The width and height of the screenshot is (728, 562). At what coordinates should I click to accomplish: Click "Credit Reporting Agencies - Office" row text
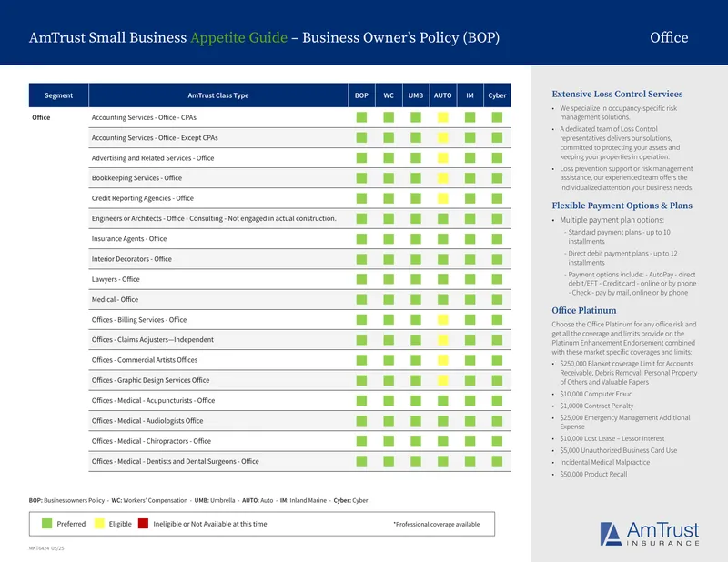(x=143, y=198)
